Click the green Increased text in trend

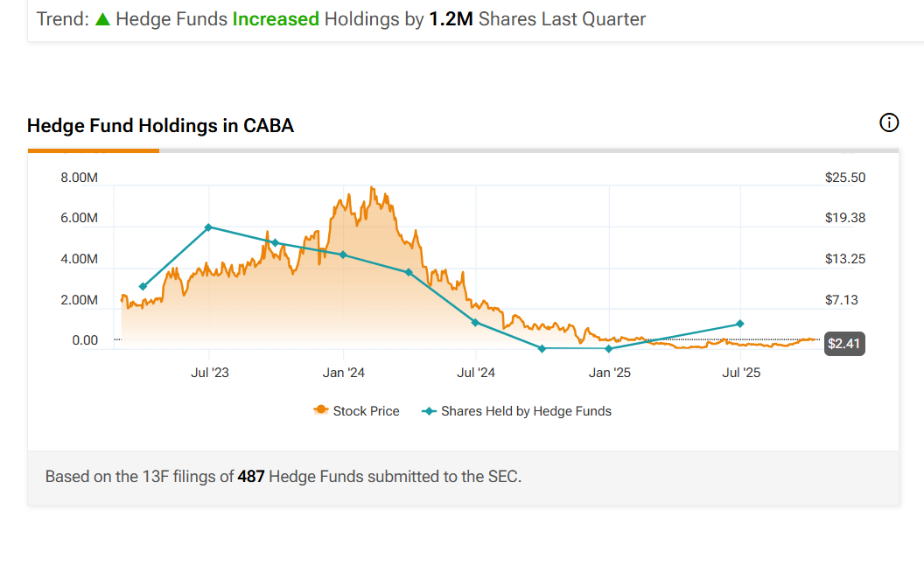(276, 19)
